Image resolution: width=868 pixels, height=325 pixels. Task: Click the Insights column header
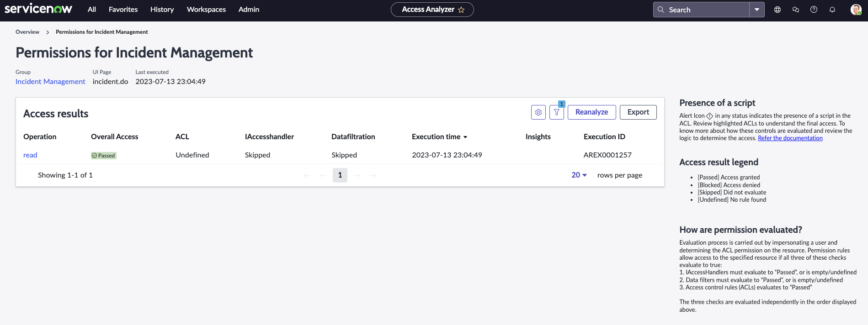[538, 136]
